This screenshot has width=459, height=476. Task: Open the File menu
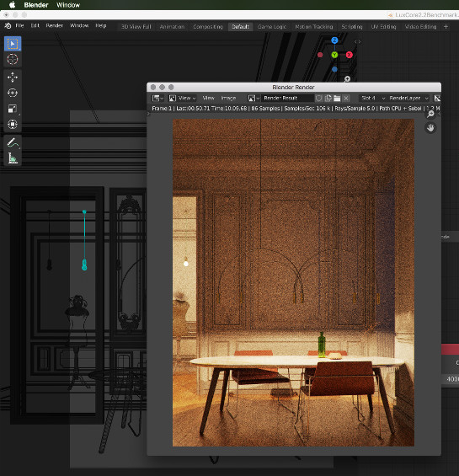click(19, 26)
